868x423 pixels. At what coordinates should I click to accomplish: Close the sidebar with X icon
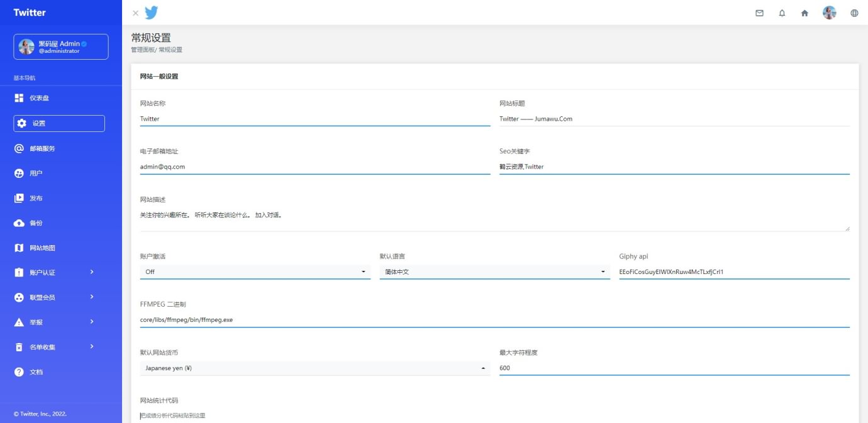tap(135, 13)
